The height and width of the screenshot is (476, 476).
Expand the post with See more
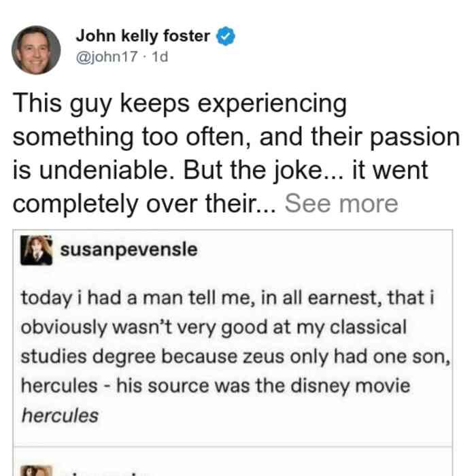click(341, 204)
